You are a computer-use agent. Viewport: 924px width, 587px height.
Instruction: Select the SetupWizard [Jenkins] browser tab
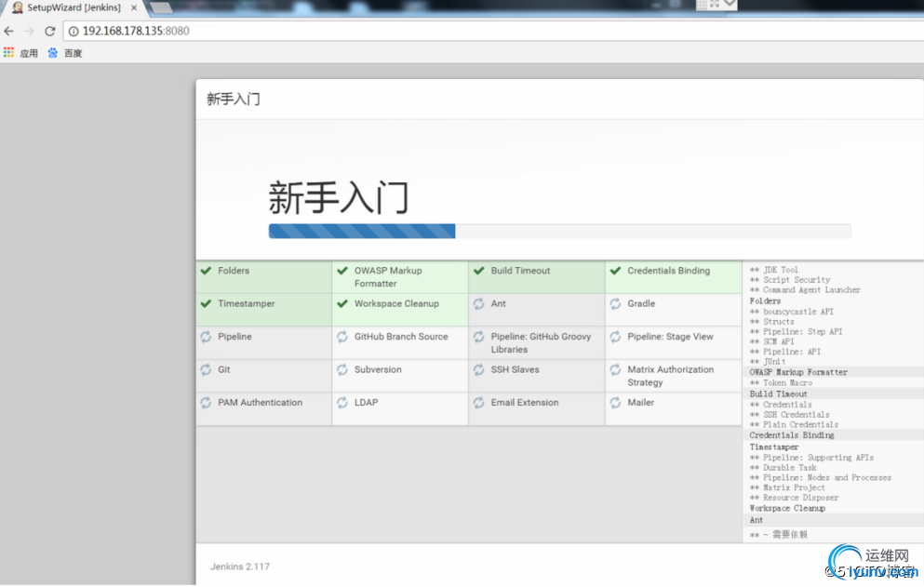pos(74,7)
